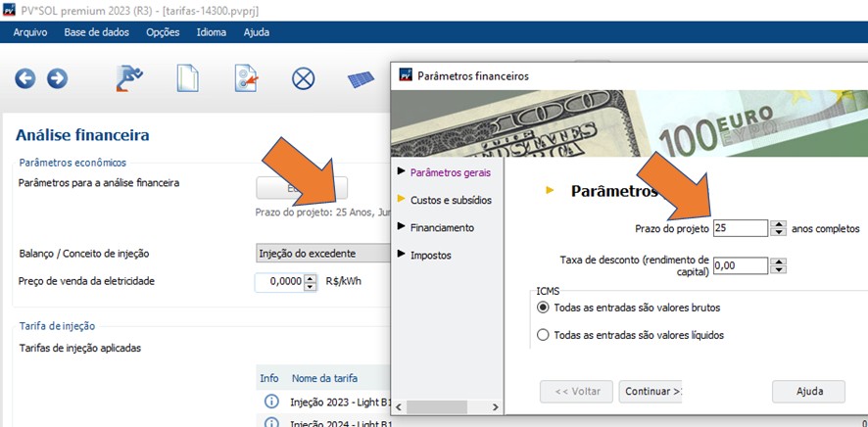
Task: Open the Injeção do excedente dropdown
Action: point(321,254)
